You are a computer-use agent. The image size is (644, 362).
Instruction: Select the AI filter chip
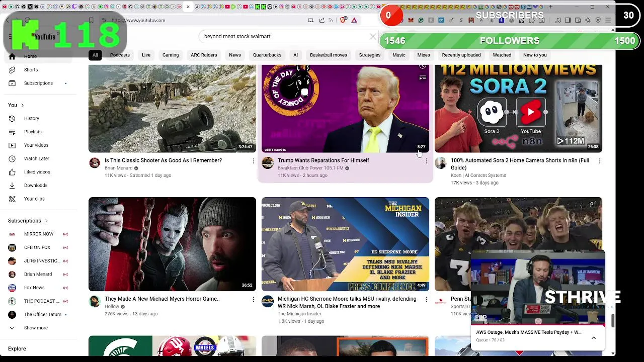click(296, 55)
